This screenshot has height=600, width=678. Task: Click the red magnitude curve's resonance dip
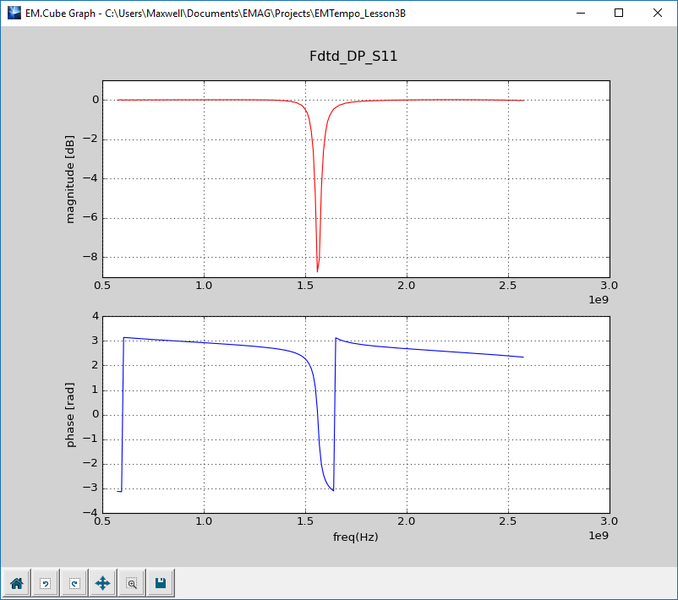pyautogui.click(x=318, y=268)
